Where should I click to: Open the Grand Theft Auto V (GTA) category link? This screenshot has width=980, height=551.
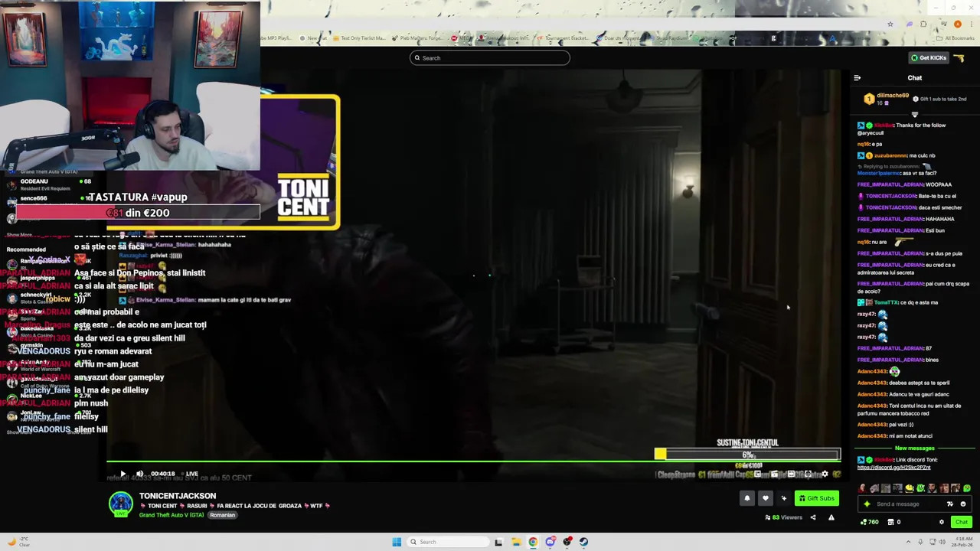[171, 515]
